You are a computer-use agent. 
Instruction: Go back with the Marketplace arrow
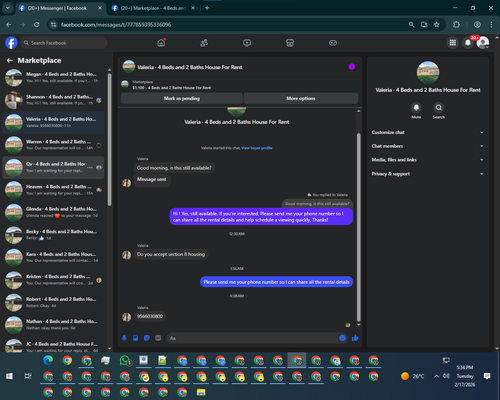10,60
